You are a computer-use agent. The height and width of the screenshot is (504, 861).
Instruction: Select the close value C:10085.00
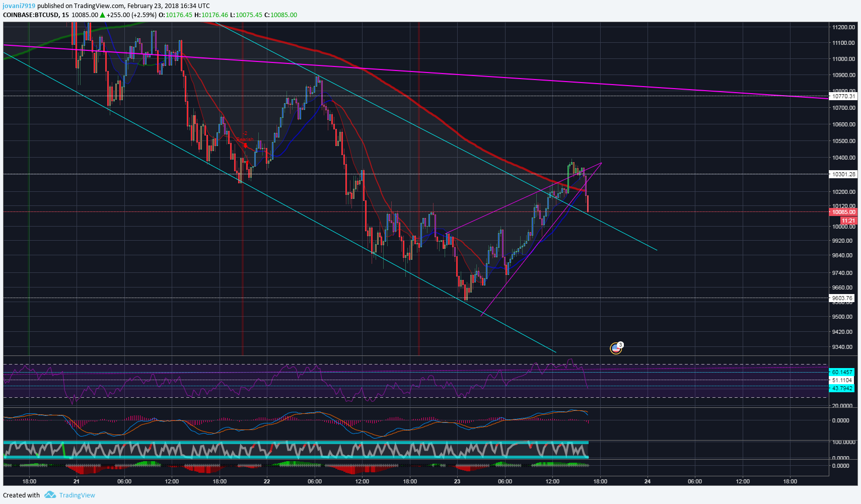pyautogui.click(x=280, y=15)
